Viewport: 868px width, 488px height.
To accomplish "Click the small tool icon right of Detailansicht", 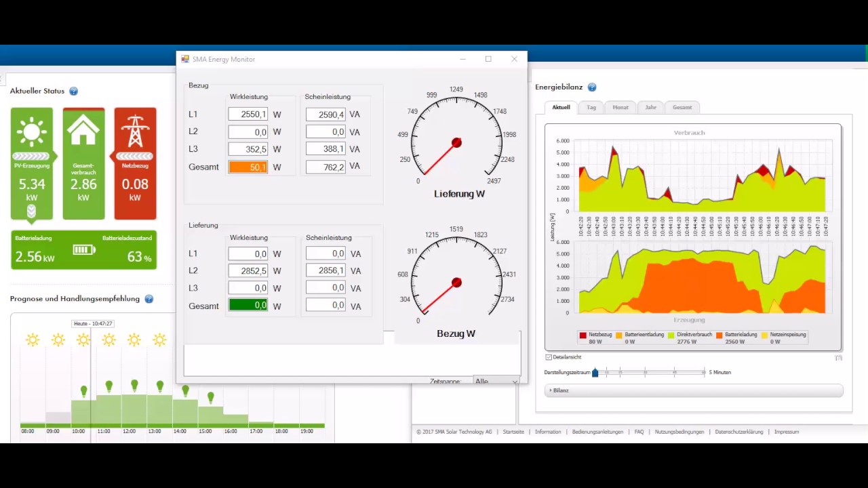I will 838,357.
